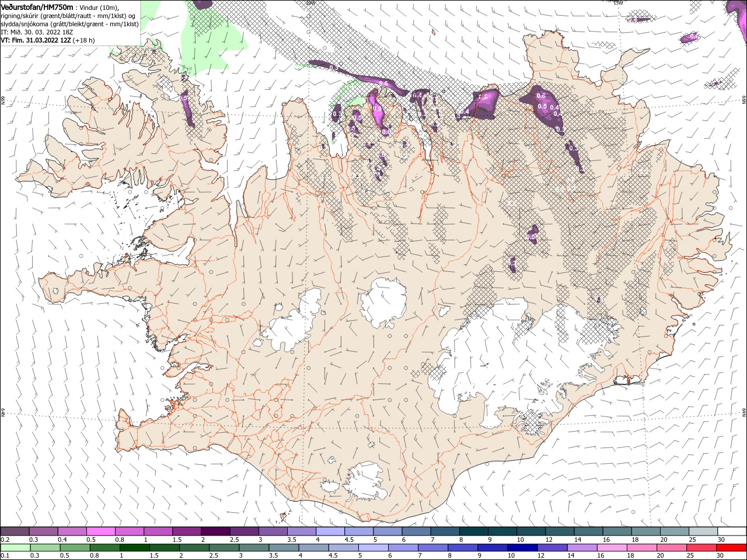747x560 pixels.
Task: Click the 'Vindur (10m)' label in the header
Action: tap(98, 8)
